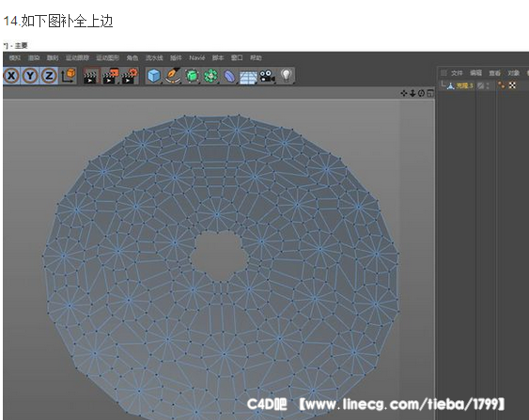The image size is (529, 420).
Task: Open the green array modeling icon
Action: (210, 75)
